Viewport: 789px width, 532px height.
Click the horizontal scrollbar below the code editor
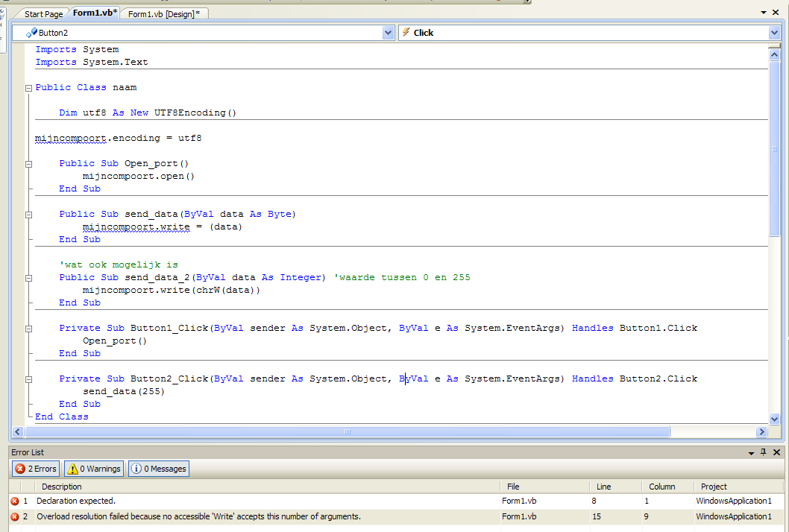(x=347, y=431)
